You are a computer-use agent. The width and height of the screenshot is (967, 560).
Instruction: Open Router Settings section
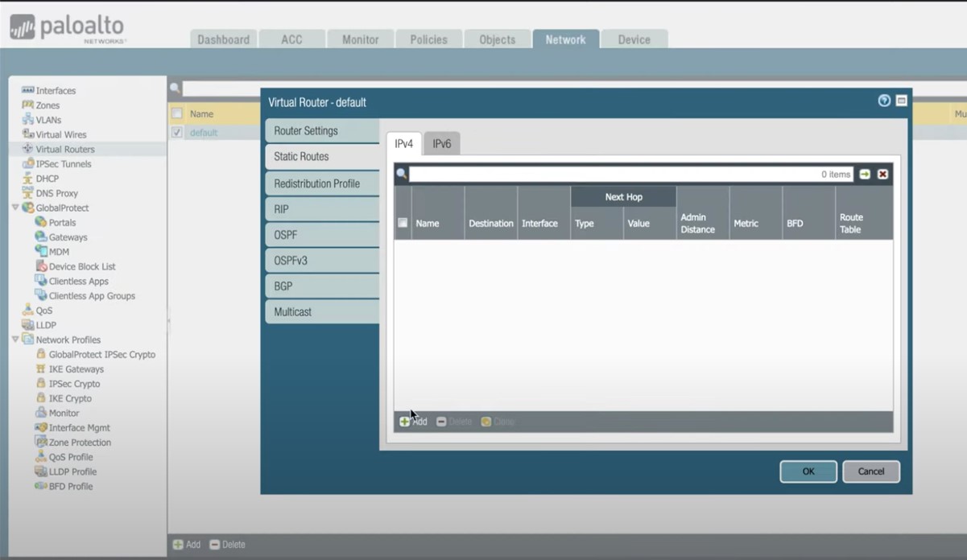(322, 130)
